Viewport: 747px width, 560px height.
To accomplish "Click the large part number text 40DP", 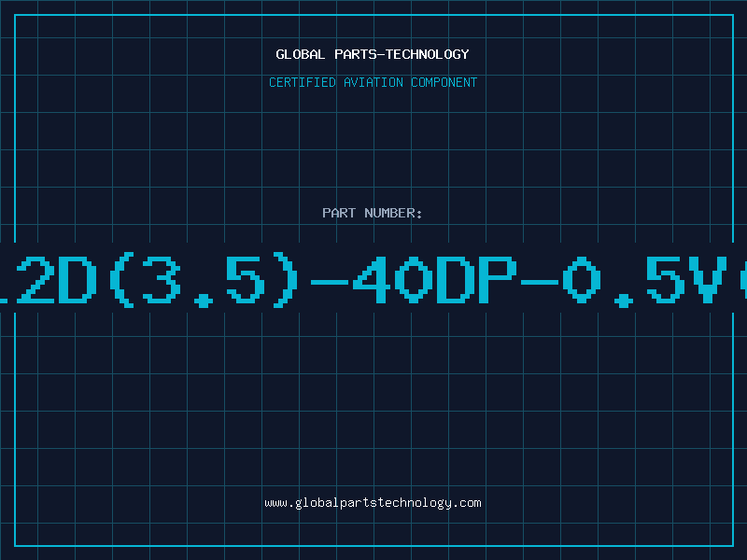I will 434,279.
